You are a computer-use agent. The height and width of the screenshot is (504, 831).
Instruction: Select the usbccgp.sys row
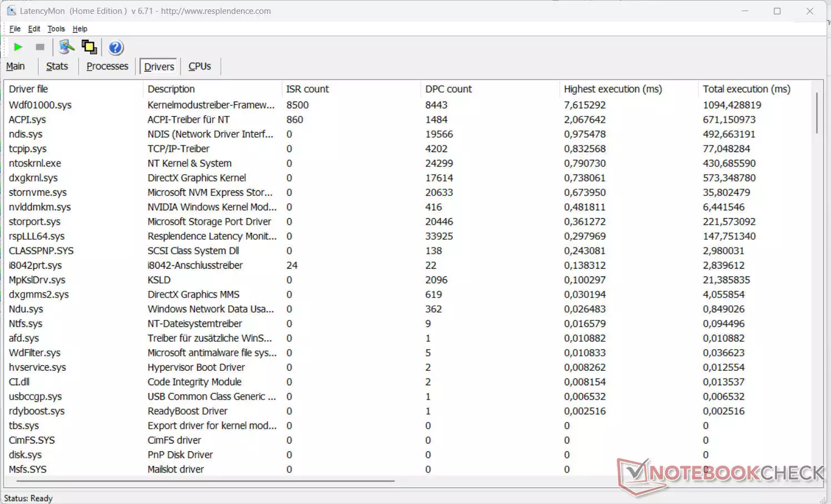click(408, 396)
